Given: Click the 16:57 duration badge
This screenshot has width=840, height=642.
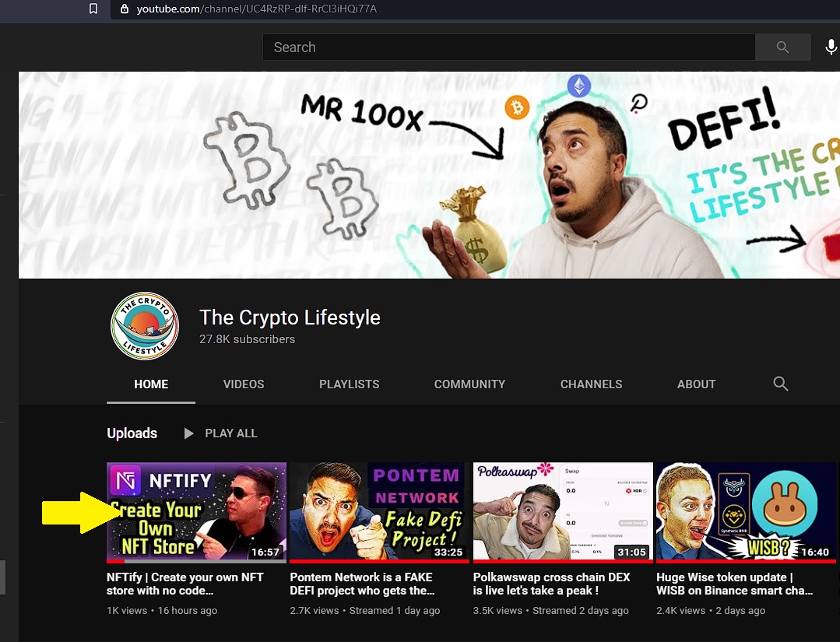Looking at the screenshot, I should (x=265, y=552).
